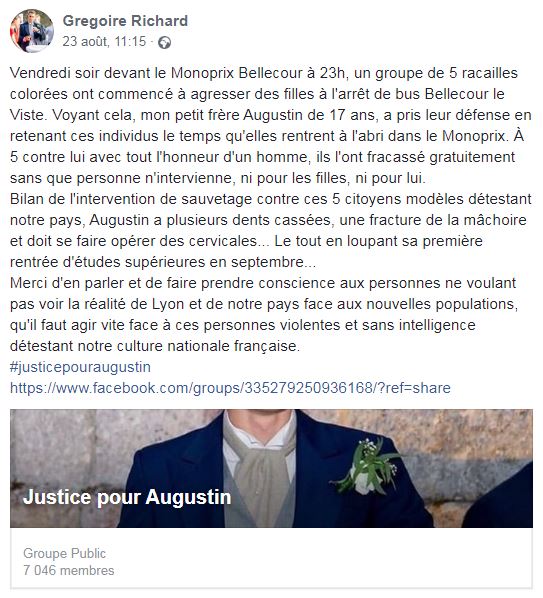This screenshot has height=598, width=543.
Task: Open the facebook.com/groups URL link
Action: point(230,388)
